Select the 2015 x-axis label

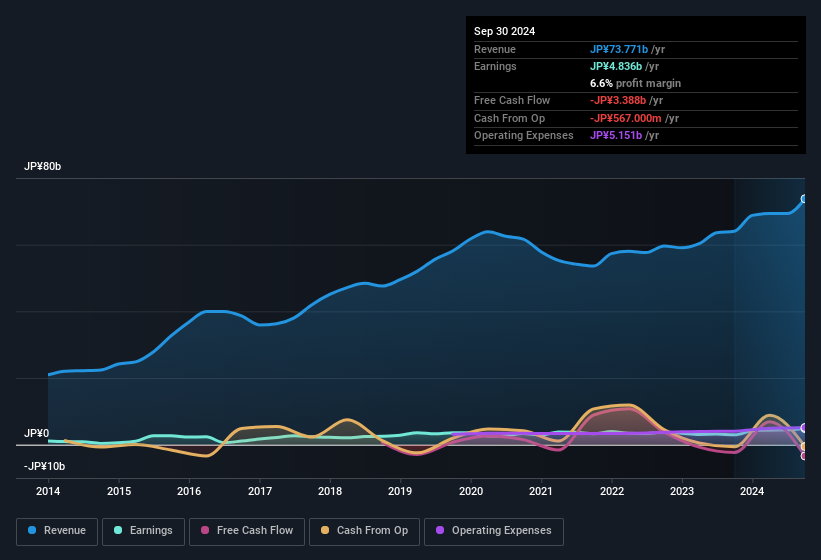tap(119, 491)
